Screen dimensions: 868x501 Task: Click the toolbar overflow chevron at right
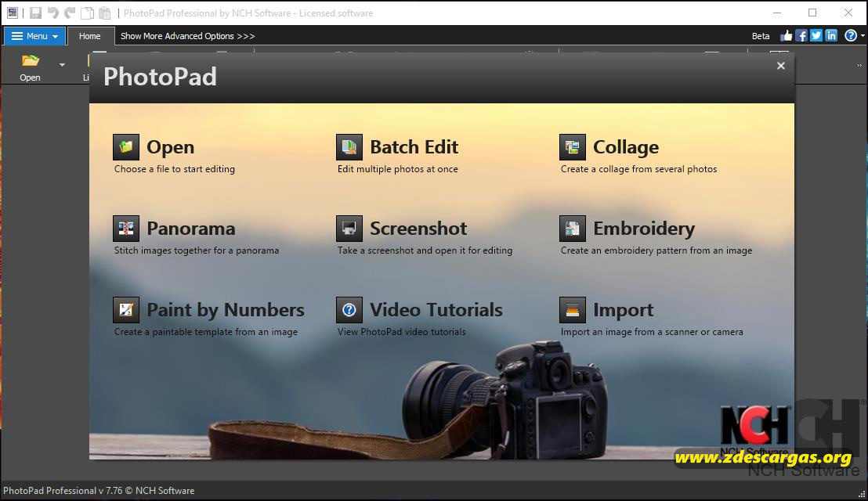click(859, 65)
